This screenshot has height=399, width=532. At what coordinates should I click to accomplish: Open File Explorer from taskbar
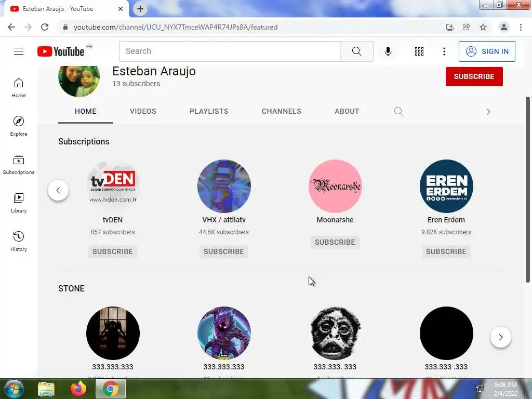click(46, 389)
